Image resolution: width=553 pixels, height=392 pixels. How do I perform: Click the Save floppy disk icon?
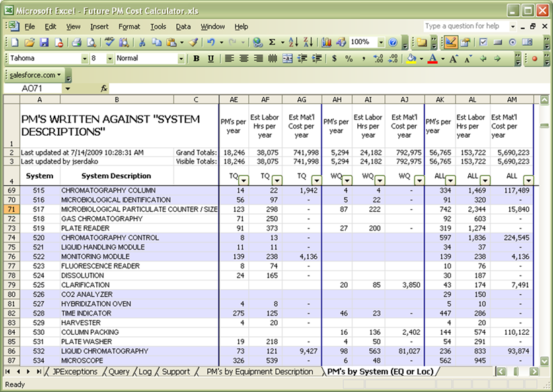click(44, 42)
